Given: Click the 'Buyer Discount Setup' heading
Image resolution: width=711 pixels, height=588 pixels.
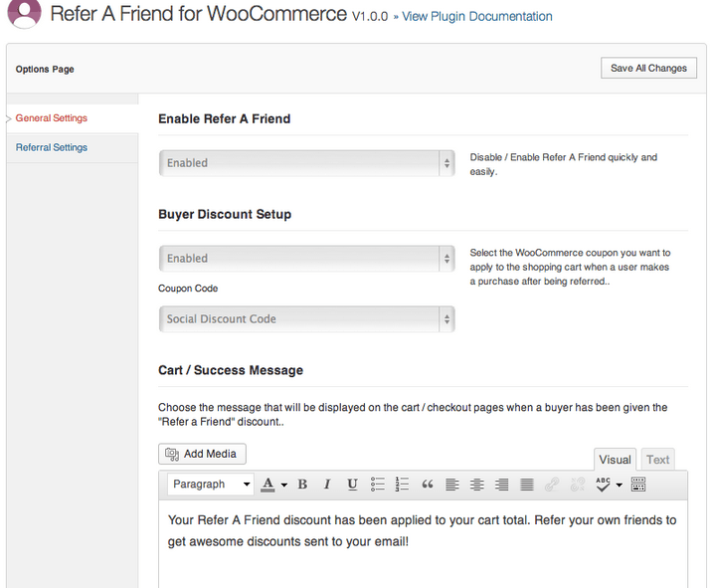Looking at the screenshot, I should coord(225,214).
